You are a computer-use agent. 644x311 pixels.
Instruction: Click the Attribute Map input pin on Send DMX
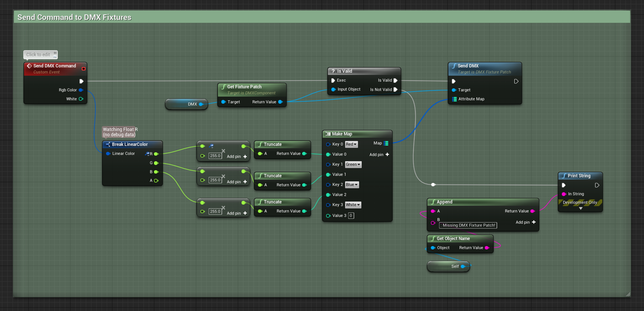(454, 99)
